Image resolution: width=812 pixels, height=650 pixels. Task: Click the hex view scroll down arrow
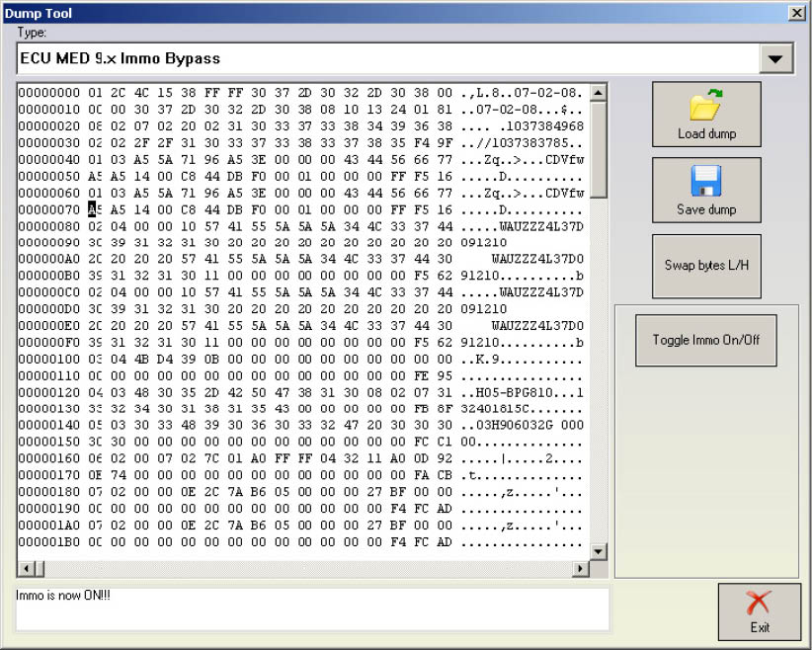pos(598,550)
